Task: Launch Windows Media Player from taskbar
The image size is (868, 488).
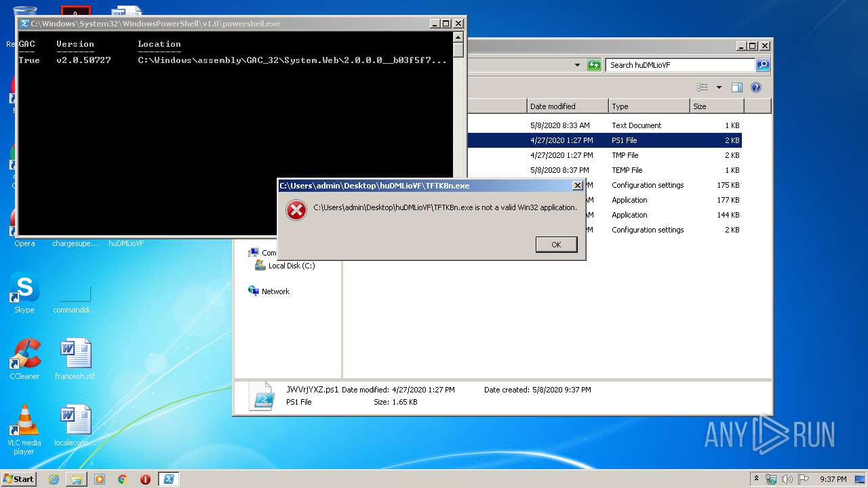Action: tap(100, 479)
